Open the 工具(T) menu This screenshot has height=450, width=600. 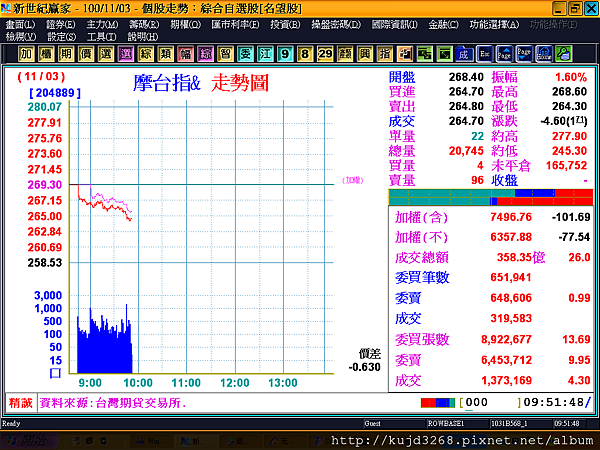(101, 37)
